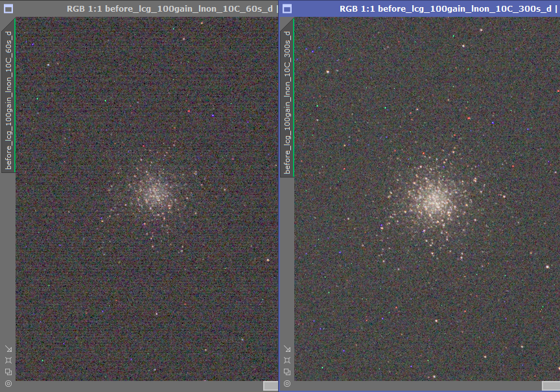Click the square zoom-fit icon in 60s window
This screenshot has width=560, height=392.
(8, 360)
